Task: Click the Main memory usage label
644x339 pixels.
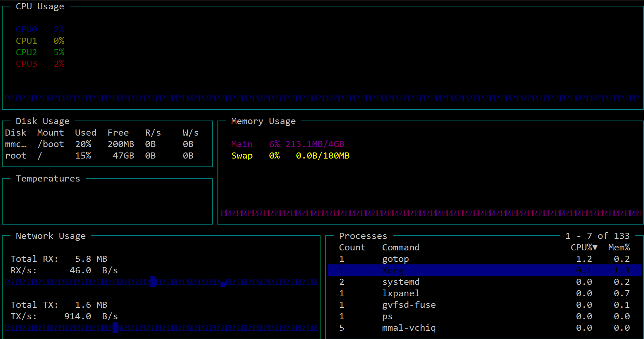Action: pos(242,144)
